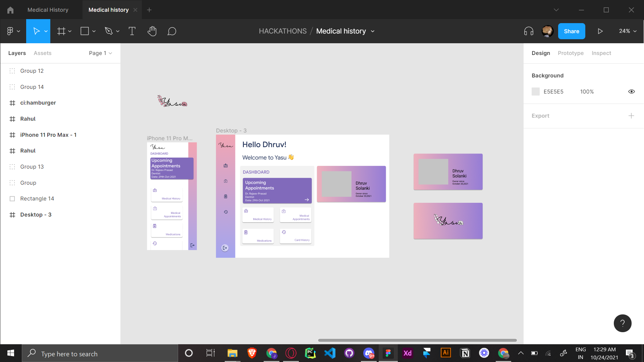This screenshot has height=362, width=644.
Task: Select the Hand tool
Action: tap(152, 31)
